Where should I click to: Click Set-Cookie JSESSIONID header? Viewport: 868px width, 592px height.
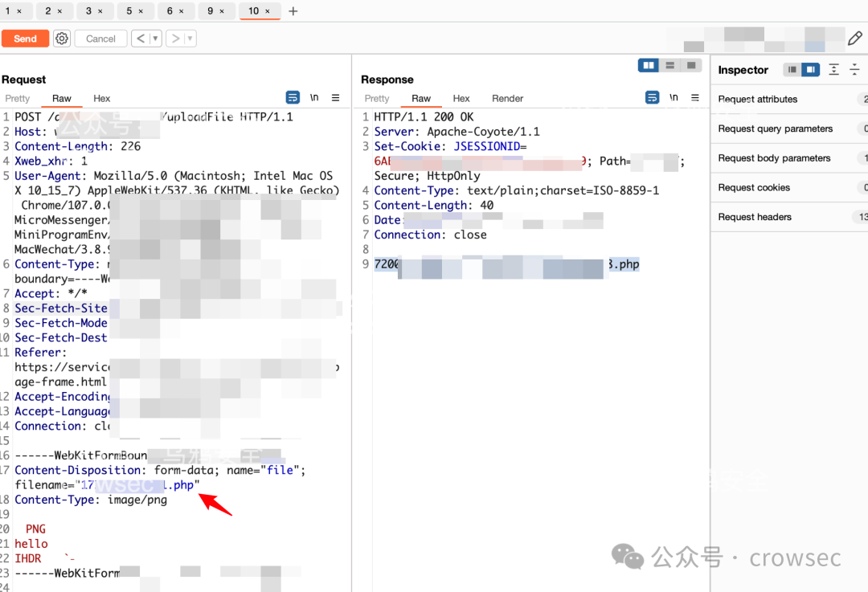coord(450,146)
